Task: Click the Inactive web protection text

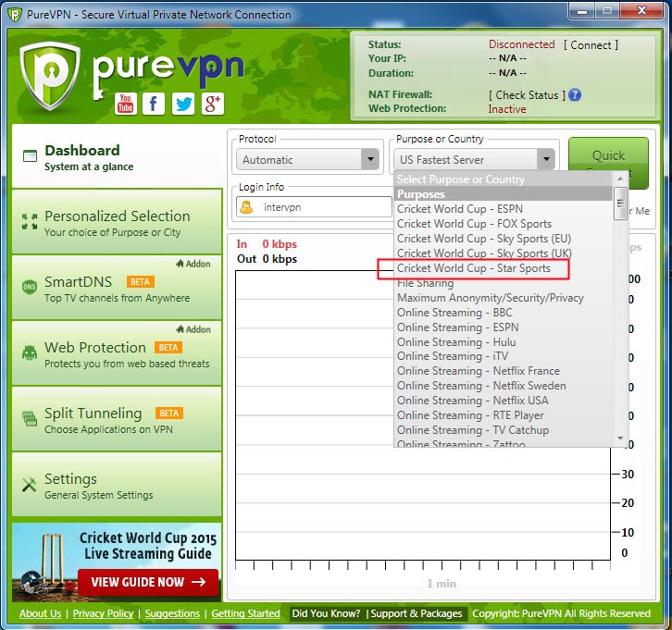Action: (x=507, y=109)
